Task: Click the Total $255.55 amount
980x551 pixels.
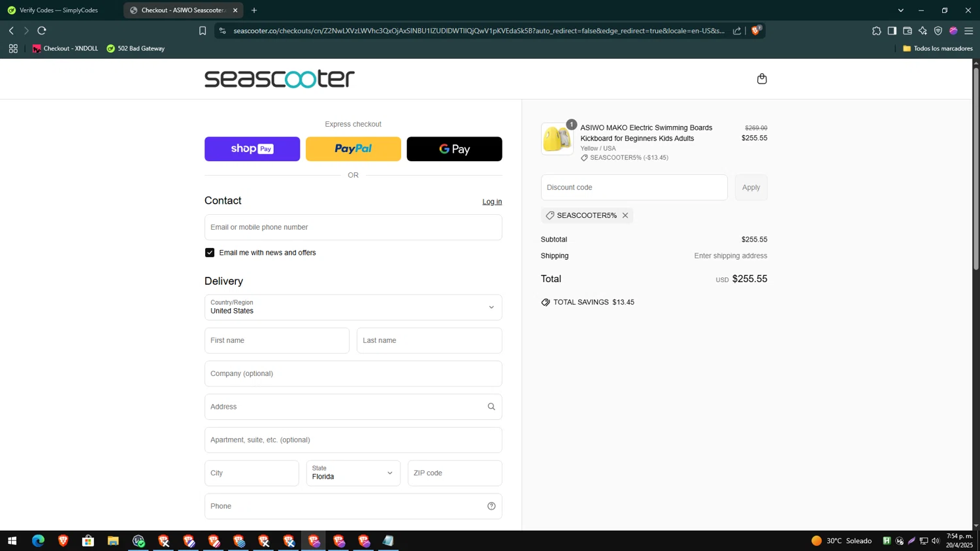Action: (750, 279)
